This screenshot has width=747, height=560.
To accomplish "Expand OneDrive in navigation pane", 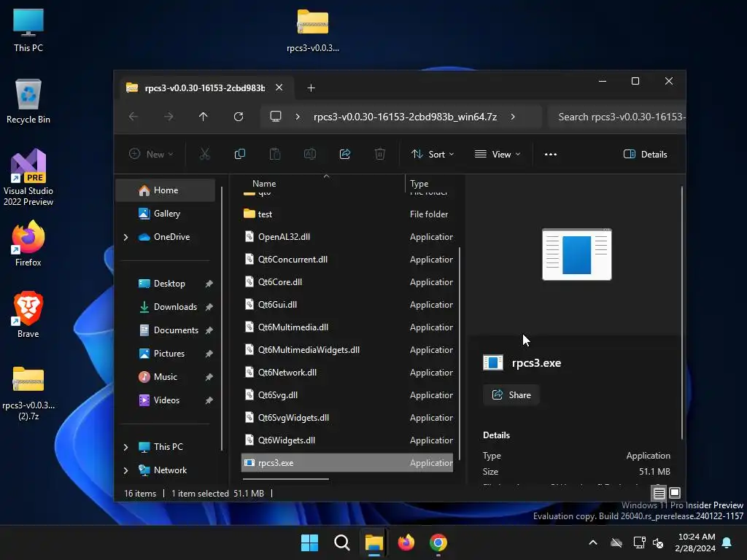I will click(125, 237).
